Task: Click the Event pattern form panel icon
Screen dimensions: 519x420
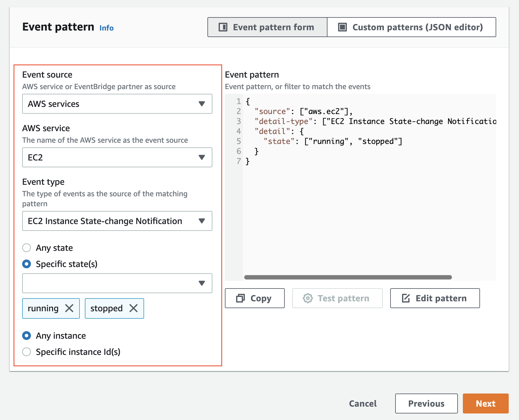Action: click(x=223, y=27)
